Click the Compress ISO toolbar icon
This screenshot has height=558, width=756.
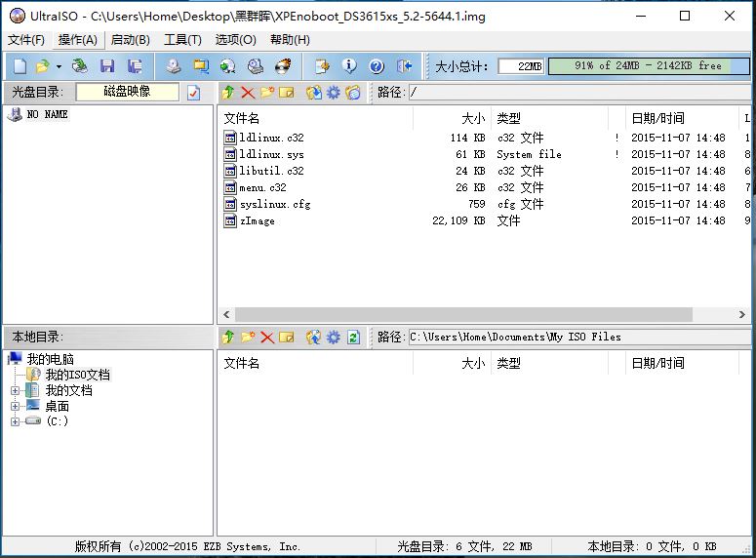pyautogui.click(x=201, y=66)
